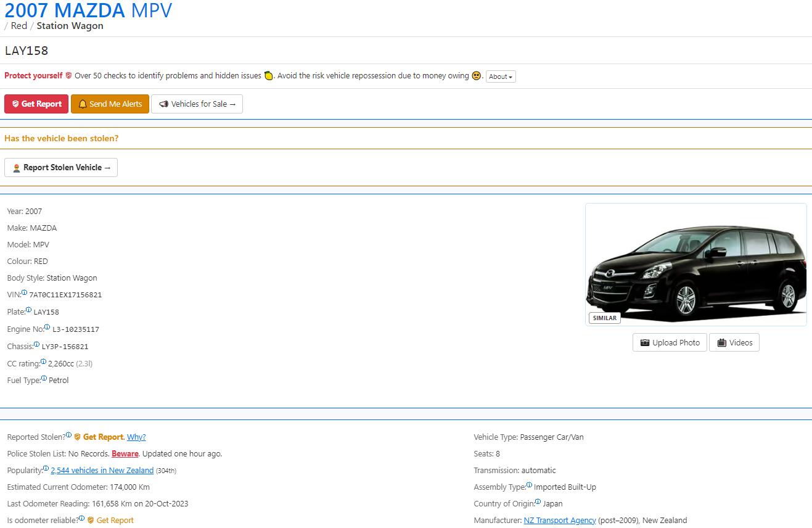Screen dimensions: 812x528
Task: Click the Imported Built-Up value
Action: click(565, 487)
